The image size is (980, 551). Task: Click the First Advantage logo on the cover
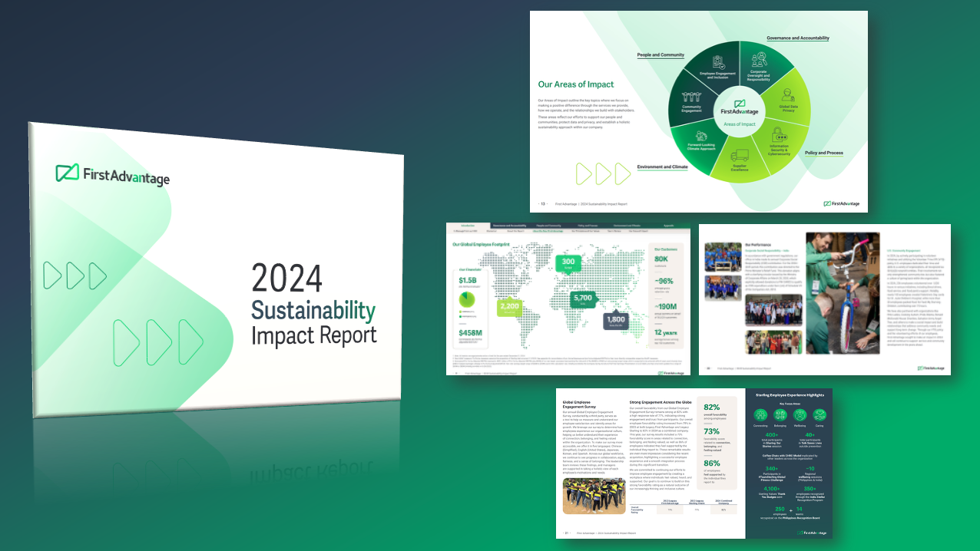click(112, 174)
